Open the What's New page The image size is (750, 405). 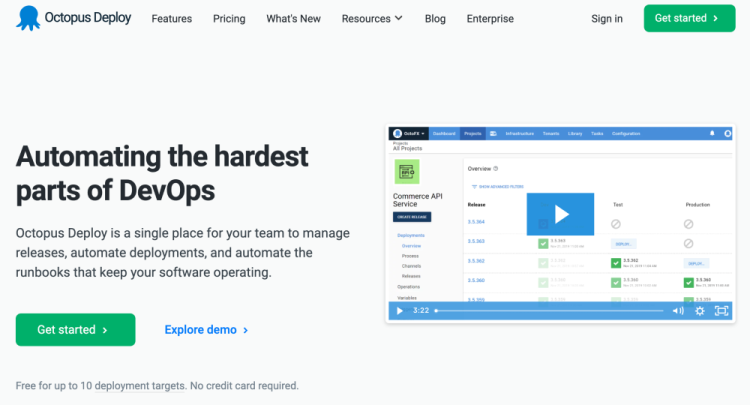293,19
